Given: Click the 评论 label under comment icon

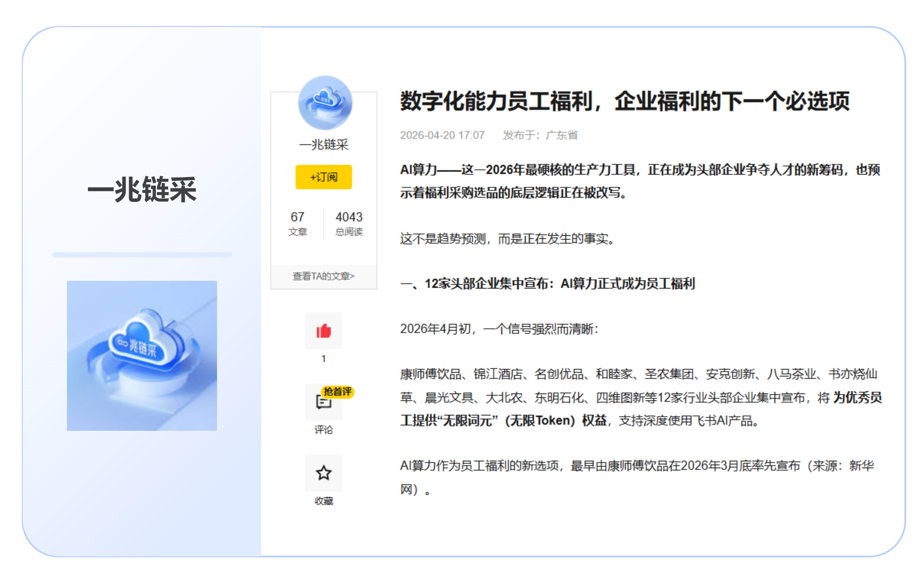Looking at the screenshot, I should 323,430.
